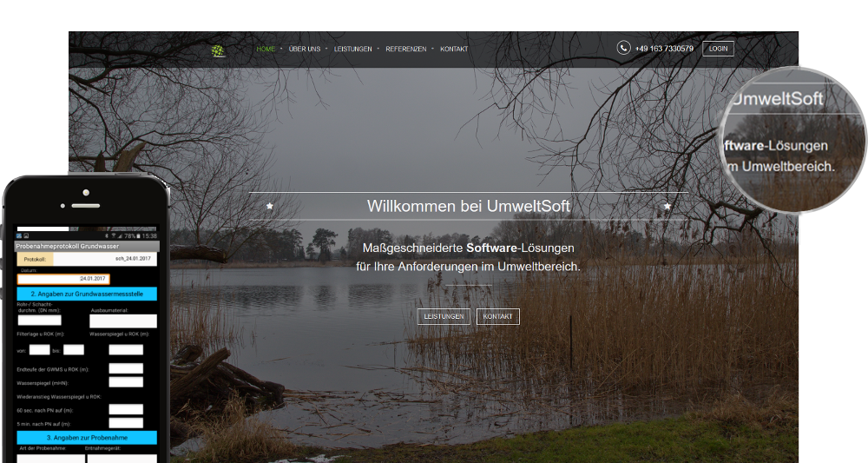Click the UmweltSoft green tree logo
This screenshot has height=463, width=868.
pos(218,50)
